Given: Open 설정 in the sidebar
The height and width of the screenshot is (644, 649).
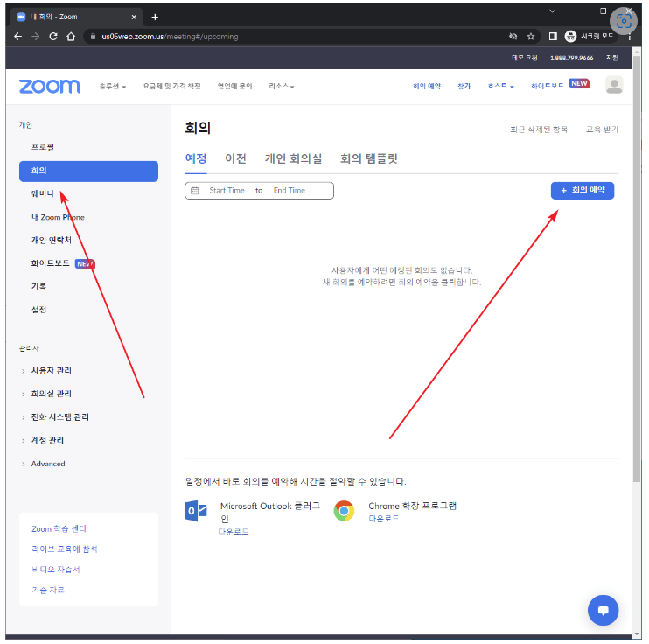Looking at the screenshot, I should coord(38,310).
